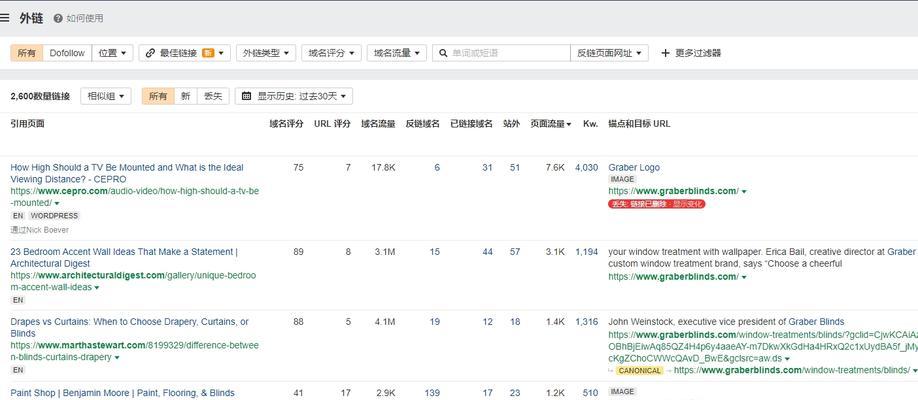Viewport: 918px width, 400px height.
Task: Click the 如何使用 help icon
Action: point(58,19)
